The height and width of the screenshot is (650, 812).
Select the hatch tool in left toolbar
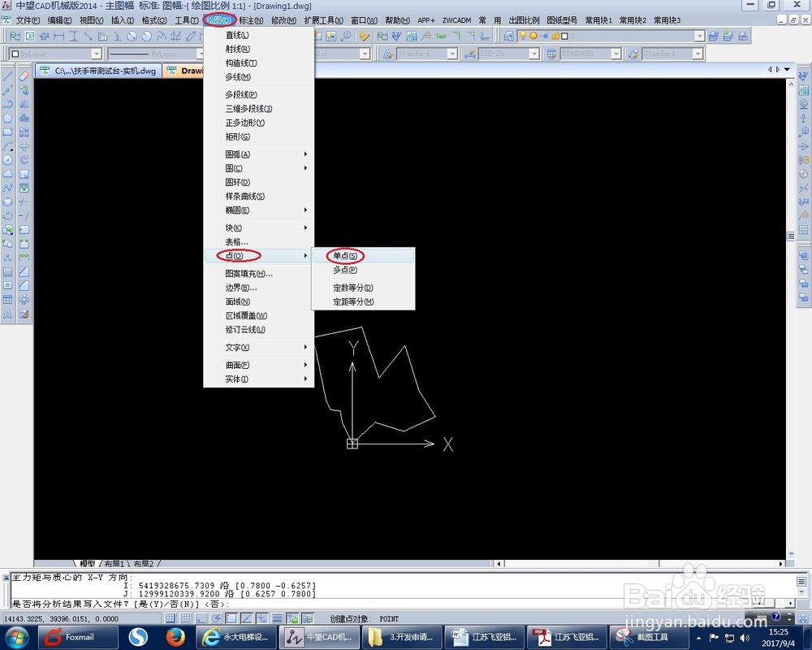[8, 271]
